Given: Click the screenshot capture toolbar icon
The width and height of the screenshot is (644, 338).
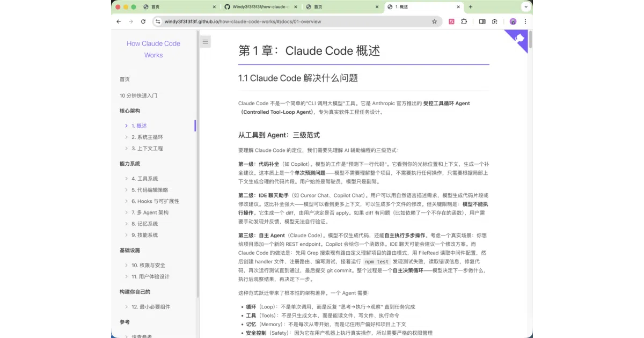Looking at the screenshot, I should point(494,21).
